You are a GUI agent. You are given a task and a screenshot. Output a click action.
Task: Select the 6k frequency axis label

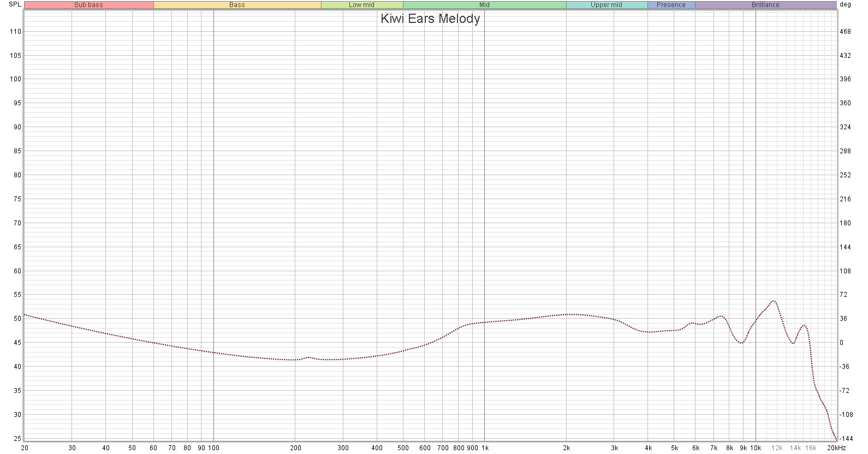point(696,448)
